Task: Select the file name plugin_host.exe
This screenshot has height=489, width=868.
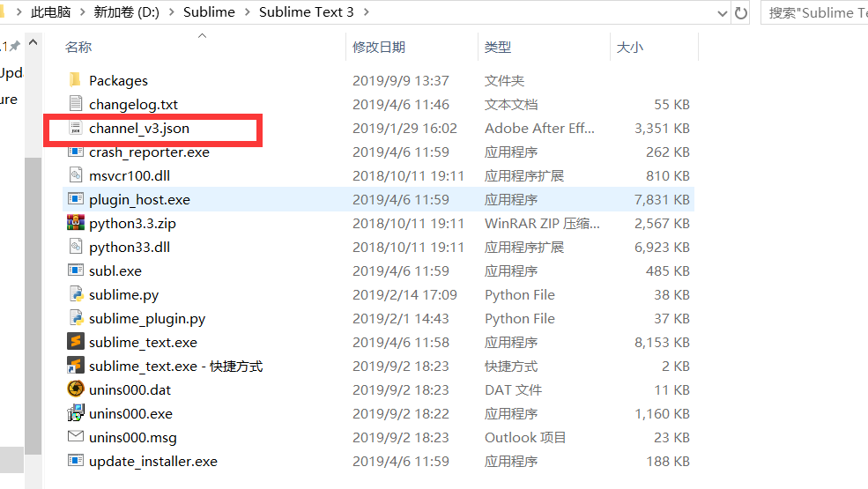Action: pyautogui.click(x=139, y=200)
